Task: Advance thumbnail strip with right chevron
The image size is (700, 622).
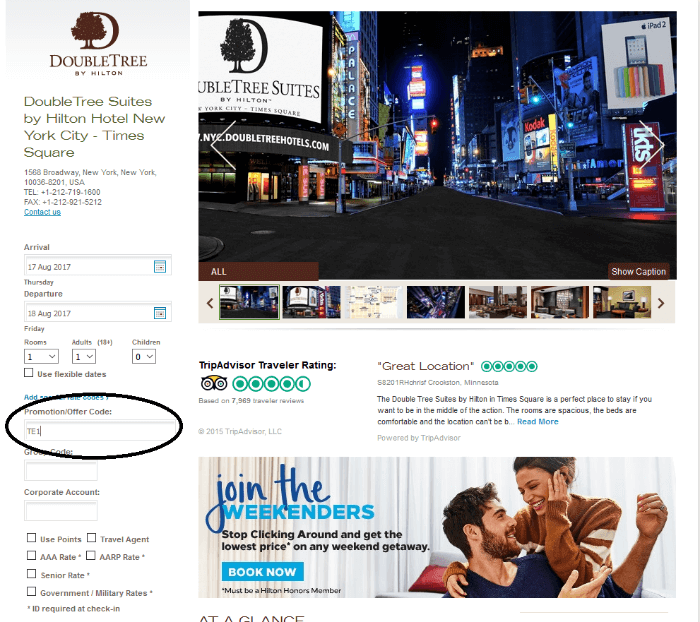Action: (x=661, y=304)
